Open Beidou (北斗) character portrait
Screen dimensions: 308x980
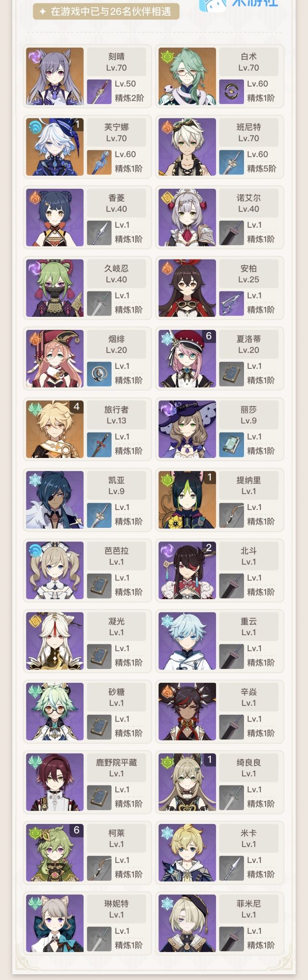[187, 571]
